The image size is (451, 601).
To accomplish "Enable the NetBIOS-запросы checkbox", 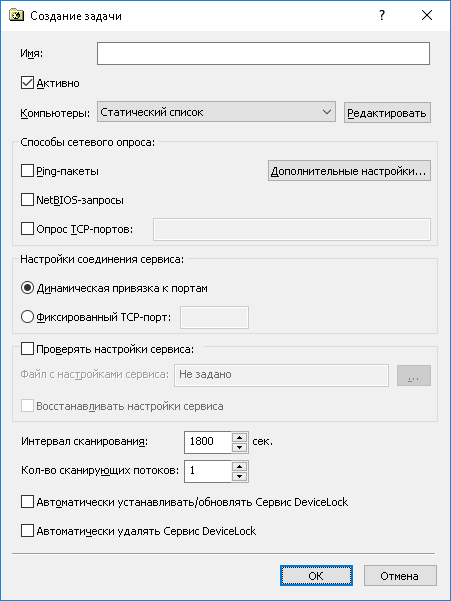I will coord(27,200).
